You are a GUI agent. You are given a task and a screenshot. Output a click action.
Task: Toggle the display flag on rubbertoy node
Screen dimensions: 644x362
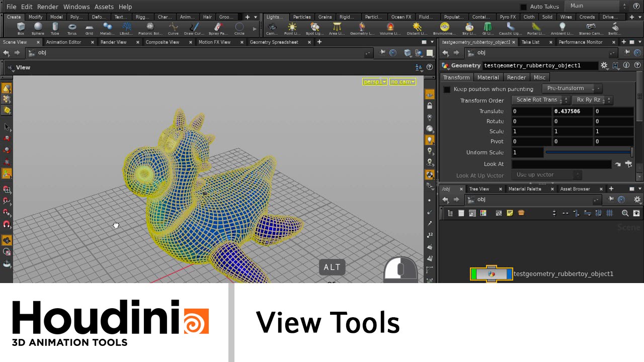coord(510,274)
